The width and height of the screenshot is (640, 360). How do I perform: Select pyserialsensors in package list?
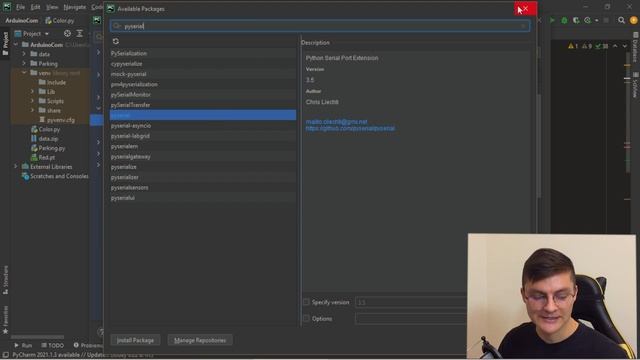tap(203, 187)
